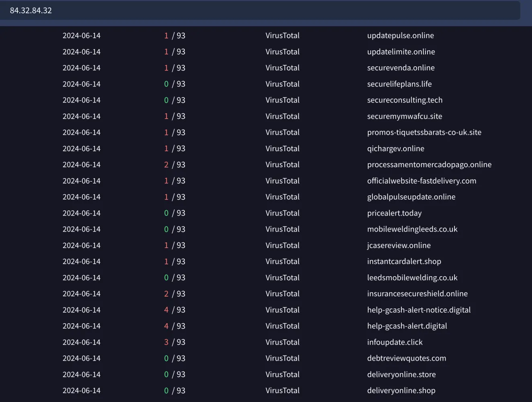Select the domain promos-tiquetssbarats-co-uk.site
The image size is (532, 402).
click(x=424, y=132)
